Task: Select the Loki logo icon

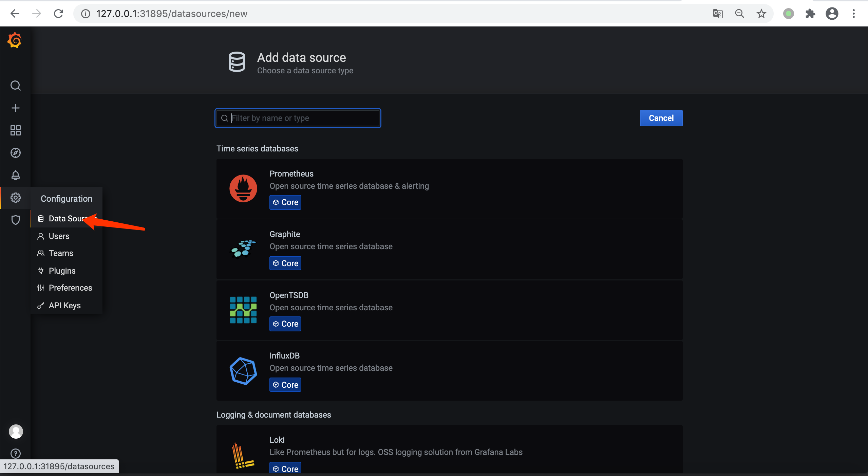Action: tap(243, 456)
